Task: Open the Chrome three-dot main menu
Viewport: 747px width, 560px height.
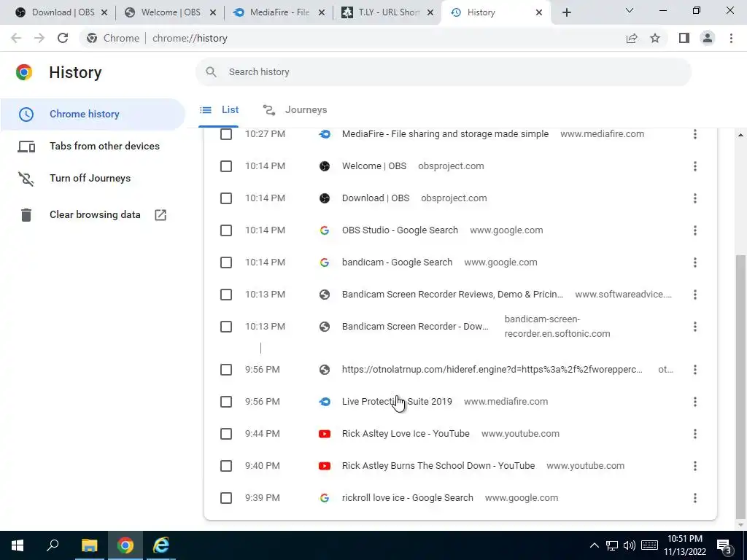Action: [731, 38]
